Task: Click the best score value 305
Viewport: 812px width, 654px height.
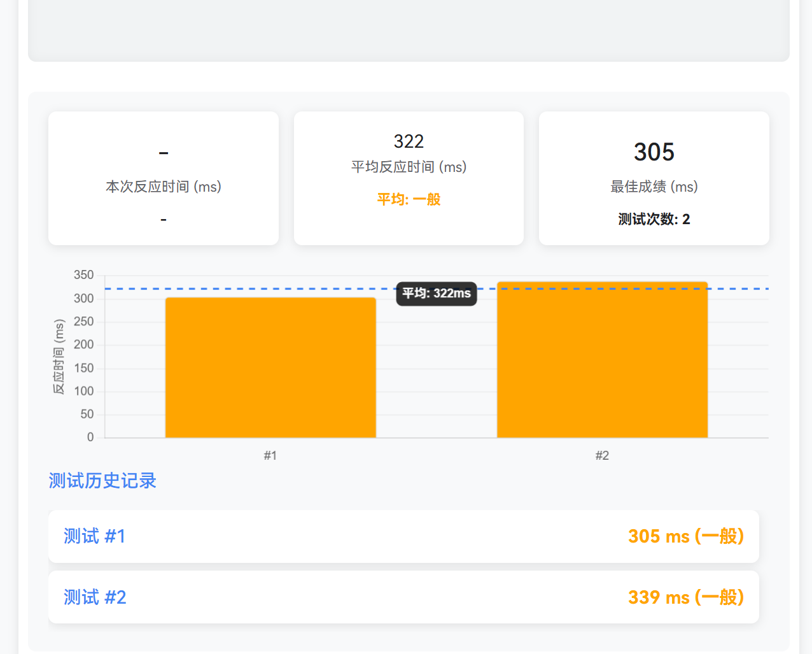Action: click(x=654, y=152)
